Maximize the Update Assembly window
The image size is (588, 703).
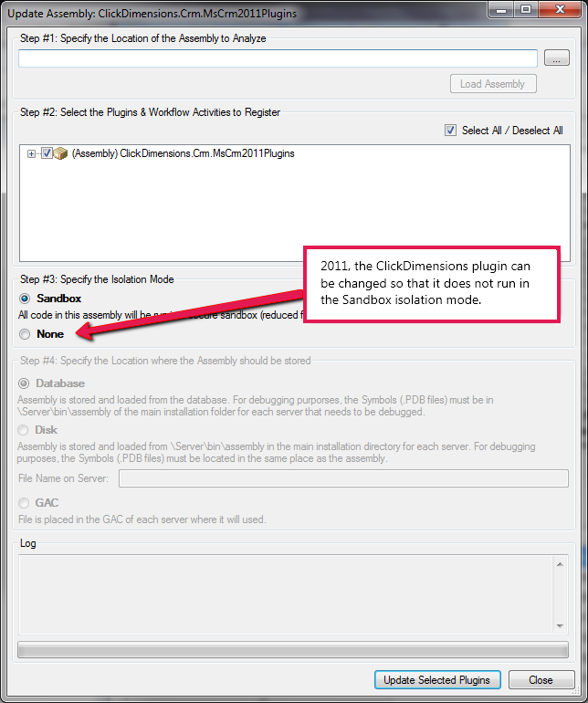click(526, 9)
